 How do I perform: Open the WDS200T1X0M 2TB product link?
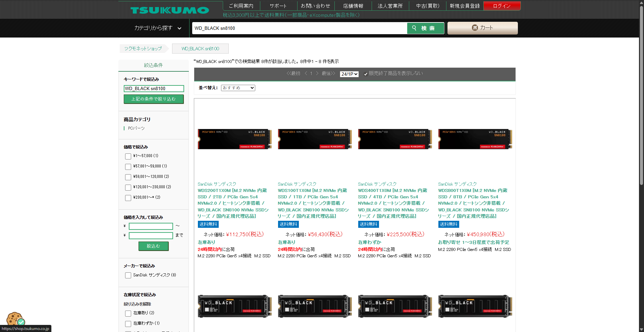[x=233, y=203]
